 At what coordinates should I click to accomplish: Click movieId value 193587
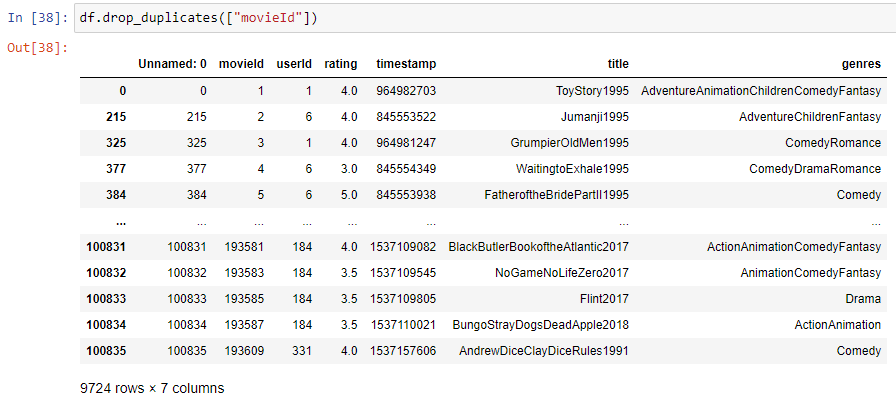point(243,325)
